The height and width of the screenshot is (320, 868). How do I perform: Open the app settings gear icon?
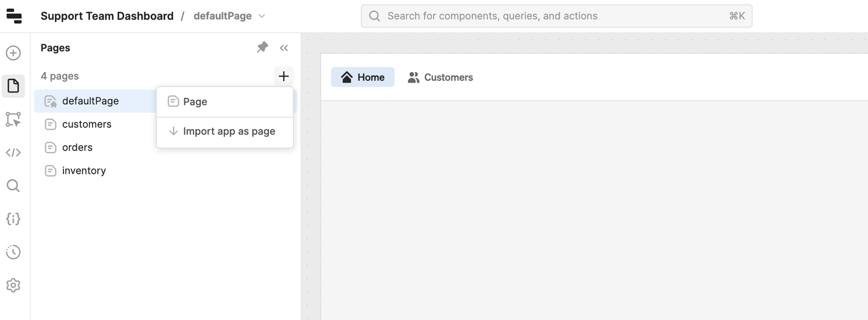(x=14, y=285)
